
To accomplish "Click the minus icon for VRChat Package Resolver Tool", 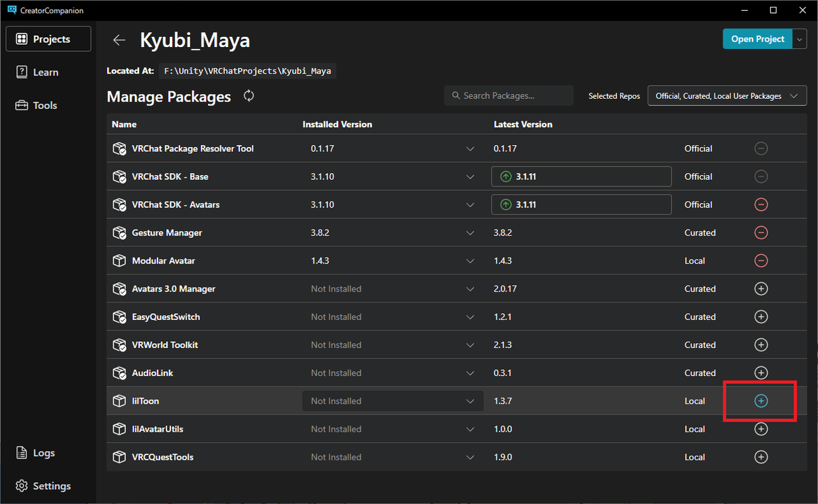I will (761, 148).
